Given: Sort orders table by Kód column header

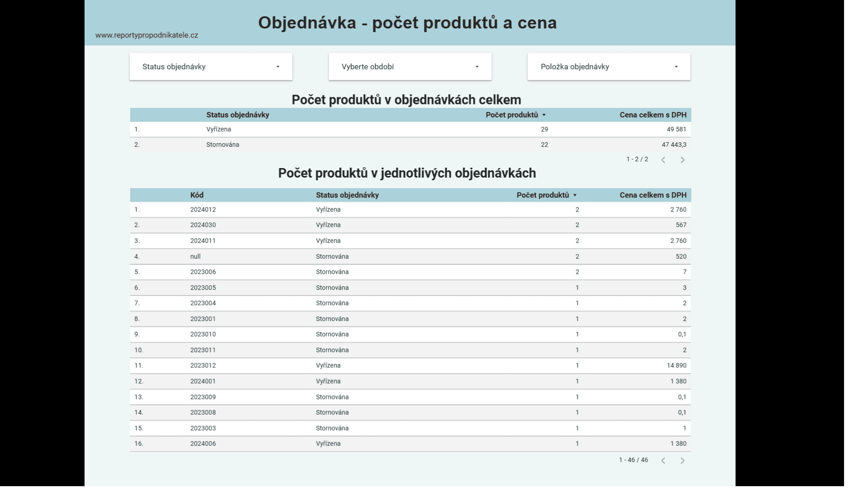Looking at the screenshot, I should pyautogui.click(x=197, y=195).
